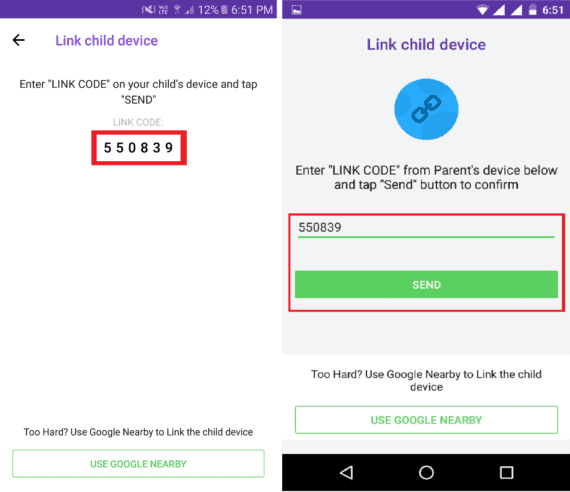Tap the battery icon on child device
Viewport: 570px width, 492px height.
click(533, 10)
